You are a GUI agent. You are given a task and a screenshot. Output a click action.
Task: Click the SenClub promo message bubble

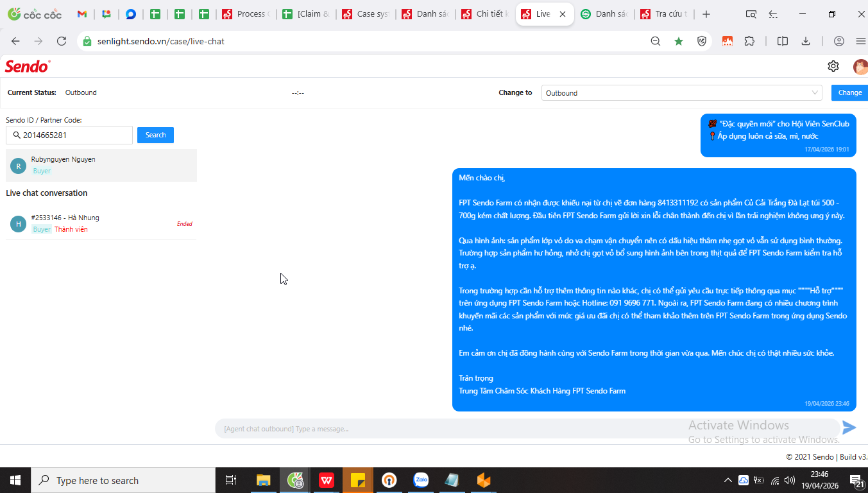point(778,135)
